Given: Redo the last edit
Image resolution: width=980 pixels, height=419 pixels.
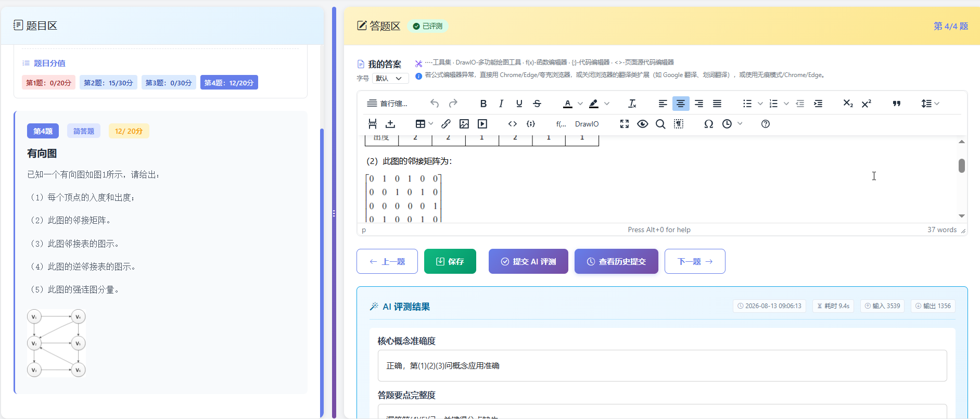Looking at the screenshot, I should click(x=453, y=104).
